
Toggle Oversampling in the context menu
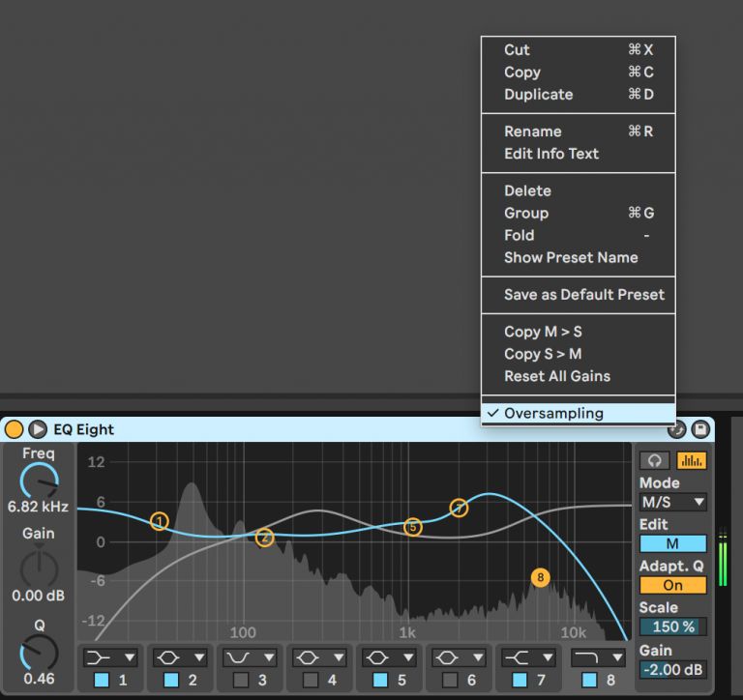(x=579, y=413)
